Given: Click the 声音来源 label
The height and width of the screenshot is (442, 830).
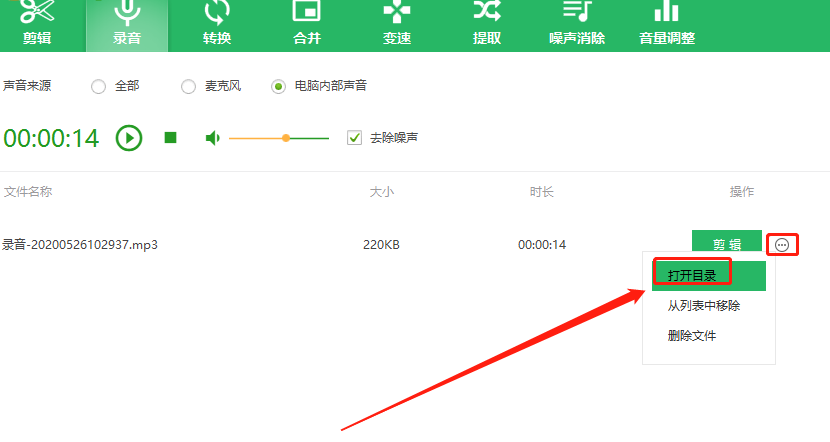Looking at the screenshot, I should point(27,86).
